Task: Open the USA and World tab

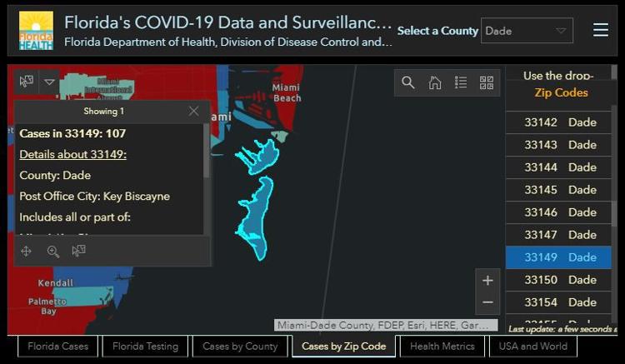Action: 533,346
